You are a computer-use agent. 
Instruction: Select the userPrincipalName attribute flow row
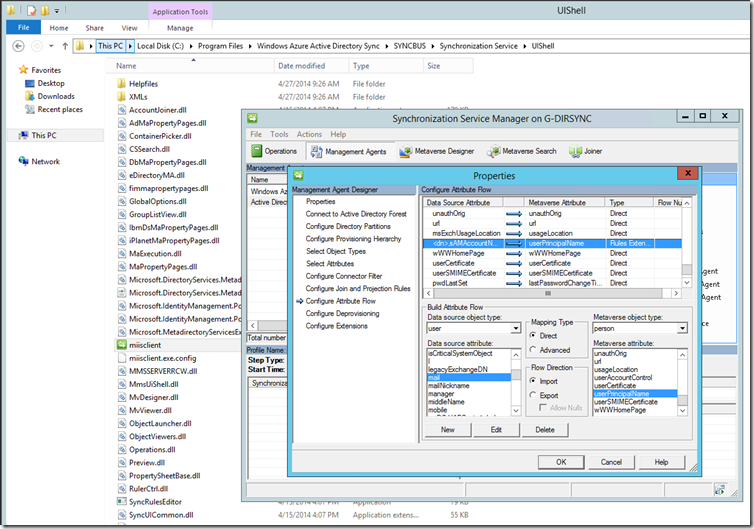click(x=552, y=243)
